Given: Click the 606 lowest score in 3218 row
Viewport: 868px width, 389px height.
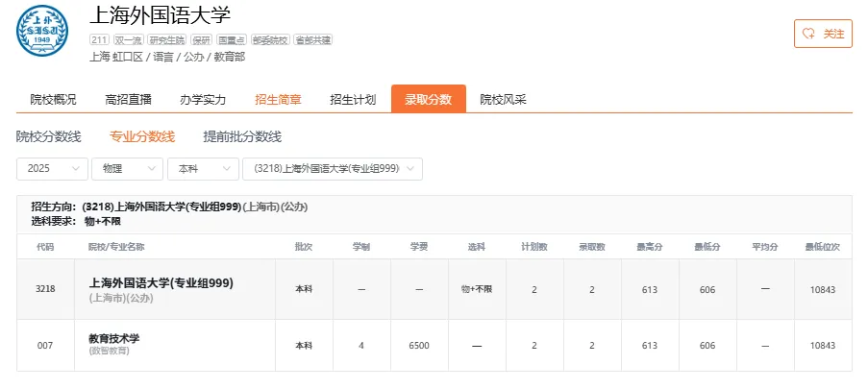Looking at the screenshot, I should [x=707, y=289].
